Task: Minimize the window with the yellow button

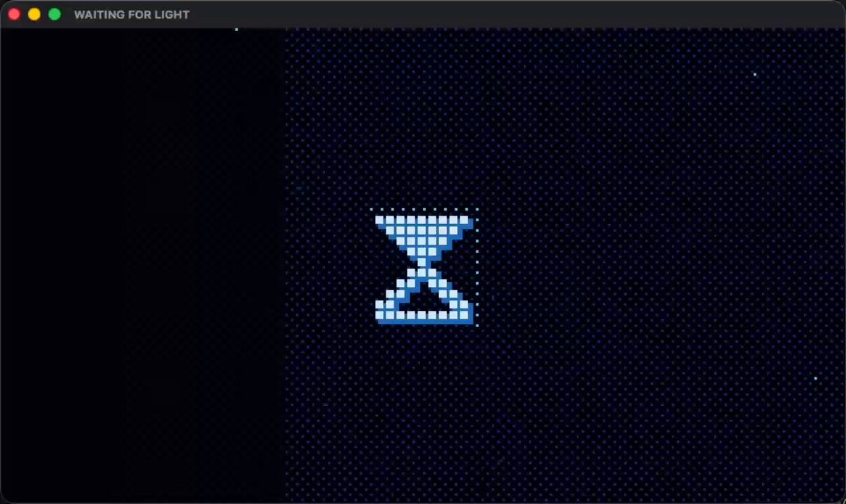Action: (34, 14)
